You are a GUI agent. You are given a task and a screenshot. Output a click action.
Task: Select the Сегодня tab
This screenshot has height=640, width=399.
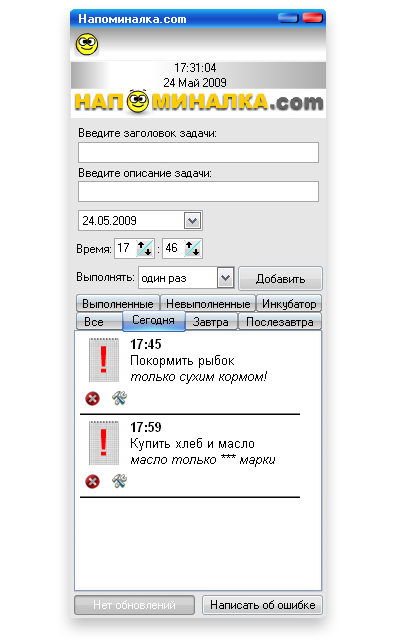(154, 320)
